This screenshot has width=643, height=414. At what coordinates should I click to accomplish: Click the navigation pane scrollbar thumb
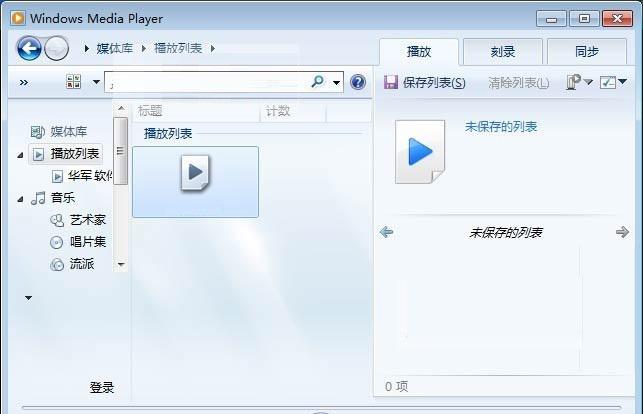coord(120,151)
